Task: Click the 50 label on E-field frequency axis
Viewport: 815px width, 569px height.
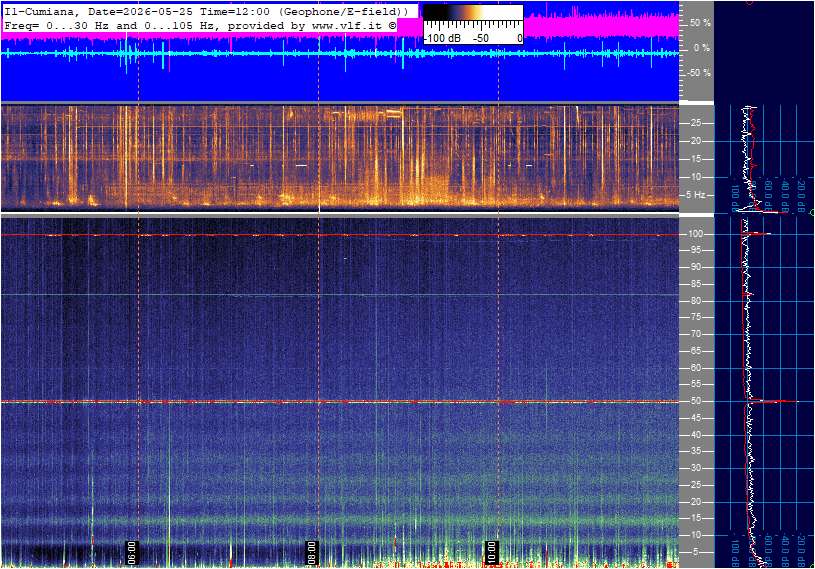Action: (695, 402)
